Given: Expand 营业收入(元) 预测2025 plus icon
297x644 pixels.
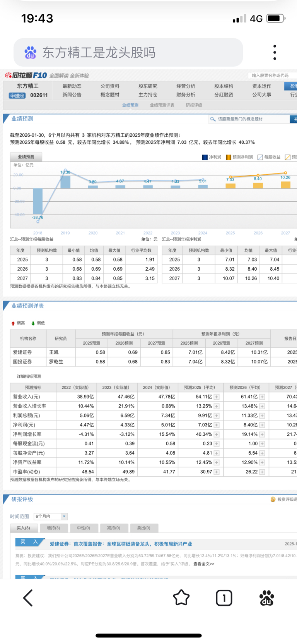Looking at the screenshot, I should [217, 397].
